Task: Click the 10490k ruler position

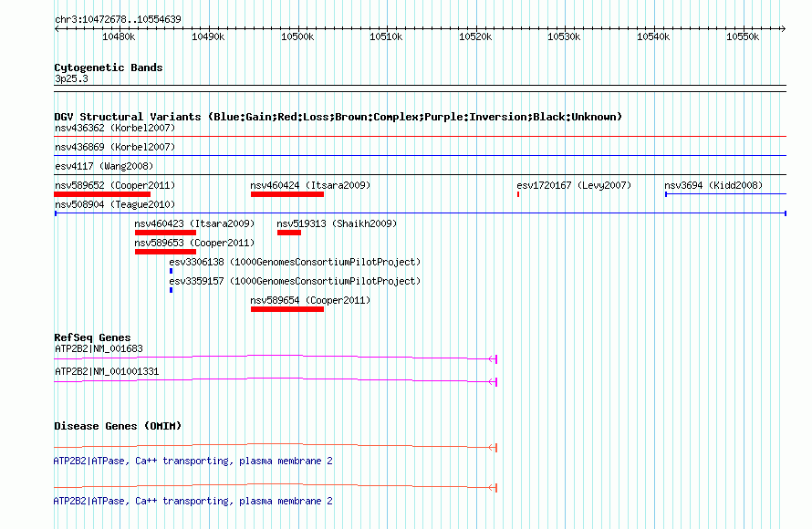Action: click(x=208, y=36)
